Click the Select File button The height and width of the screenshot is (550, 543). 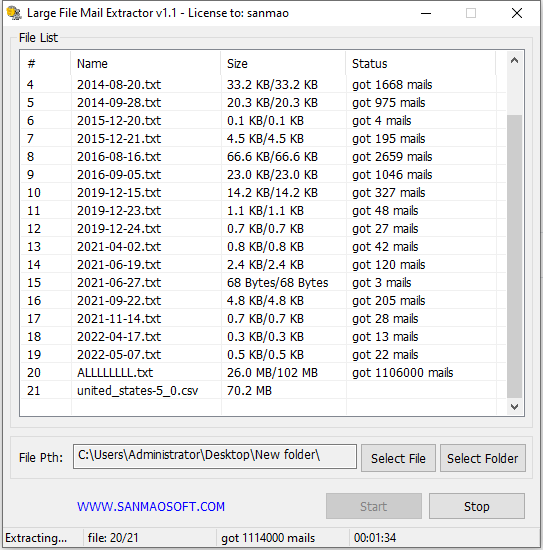coord(398,458)
